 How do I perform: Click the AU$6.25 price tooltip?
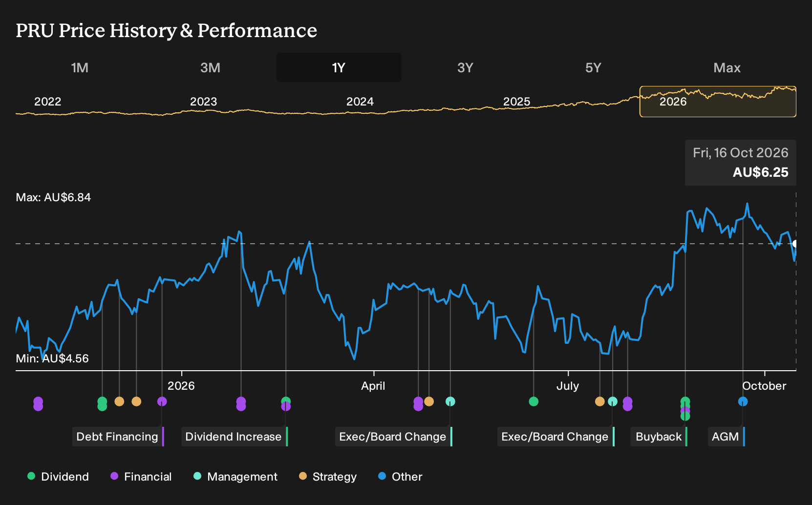pos(741,163)
